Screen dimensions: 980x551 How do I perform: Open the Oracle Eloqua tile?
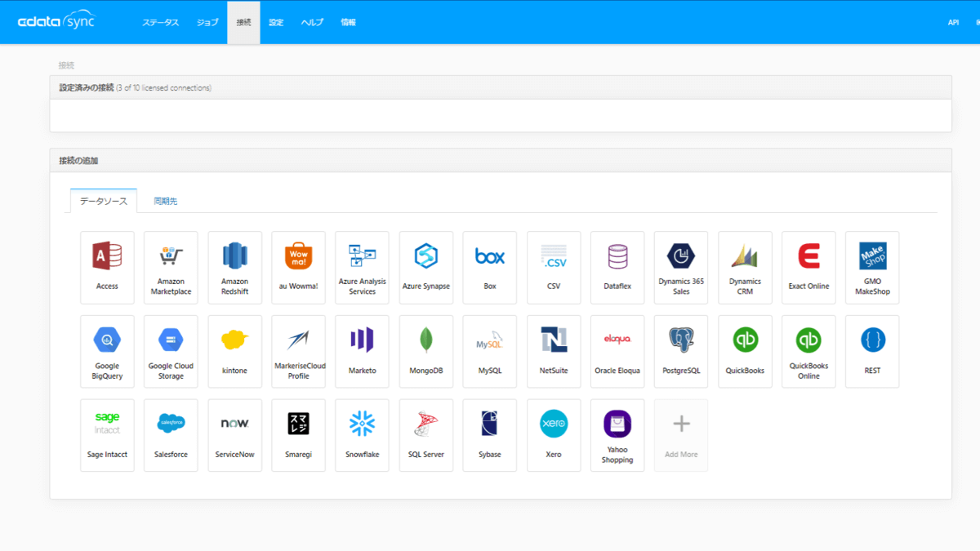pyautogui.click(x=617, y=352)
